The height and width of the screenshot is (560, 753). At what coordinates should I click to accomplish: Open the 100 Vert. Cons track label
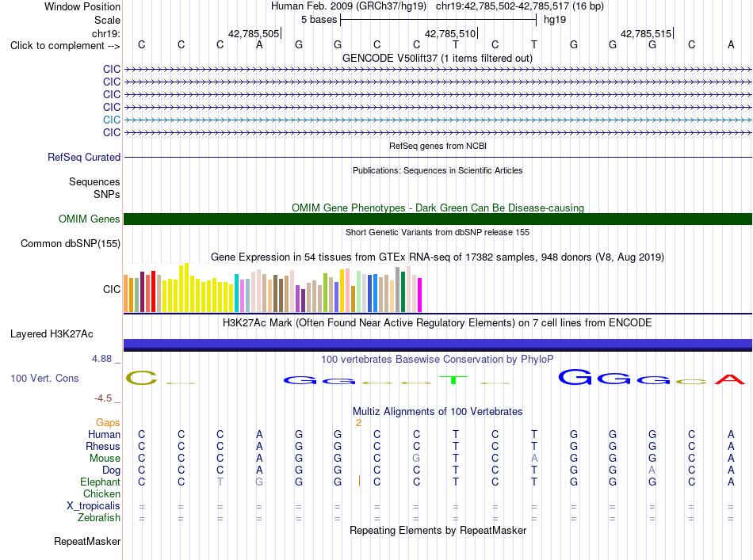[44, 378]
